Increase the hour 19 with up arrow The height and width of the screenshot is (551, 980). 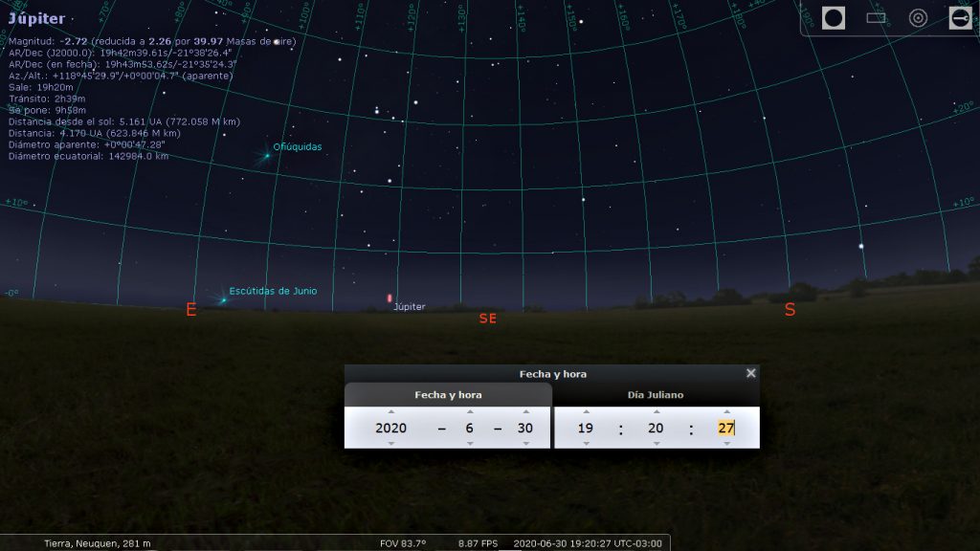click(x=587, y=411)
